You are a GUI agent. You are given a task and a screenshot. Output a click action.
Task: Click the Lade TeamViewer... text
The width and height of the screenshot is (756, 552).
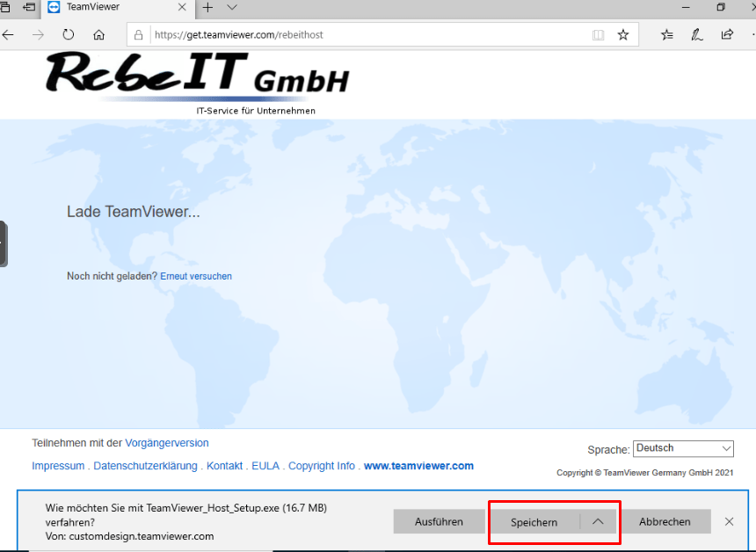coord(133,212)
